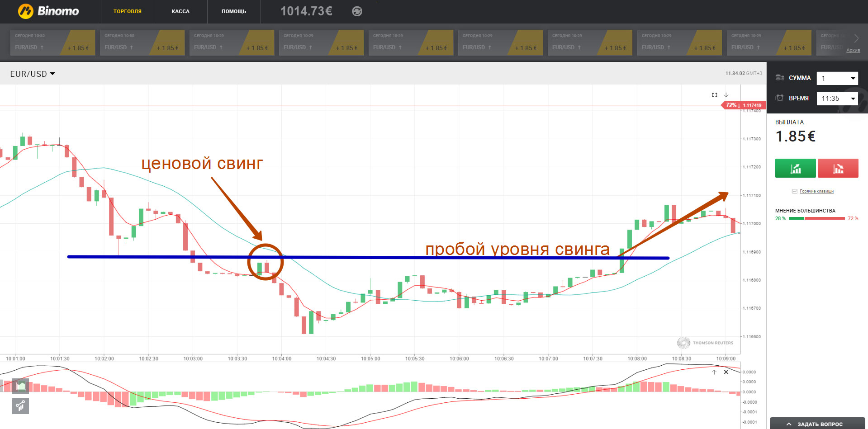The image size is (868, 429).
Task: Click the 10:08:00 time axis label
Action: point(637,358)
